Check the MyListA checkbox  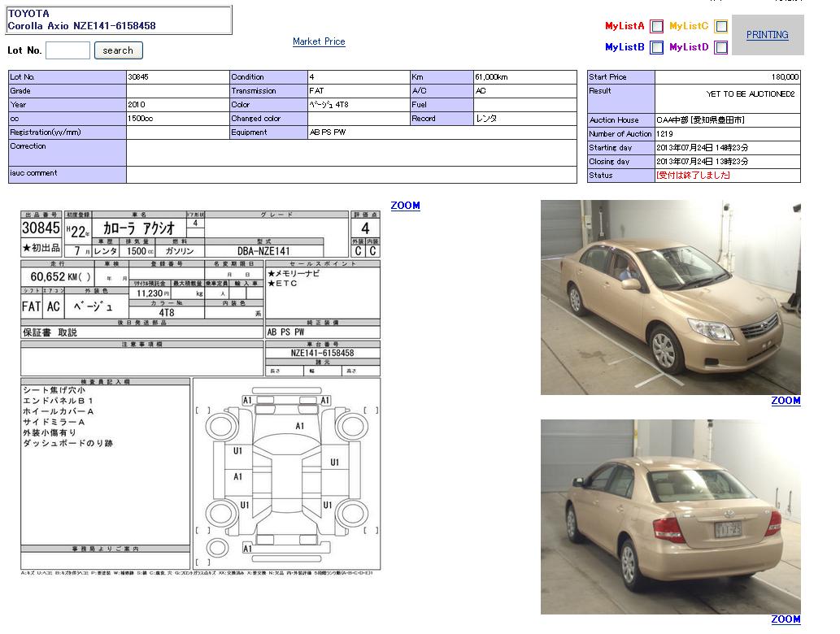pos(656,27)
